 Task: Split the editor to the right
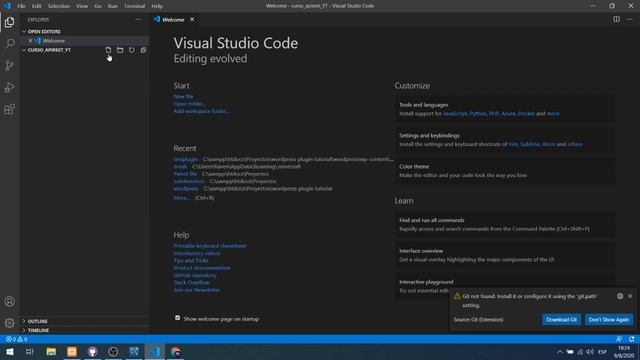coord(616,19)
